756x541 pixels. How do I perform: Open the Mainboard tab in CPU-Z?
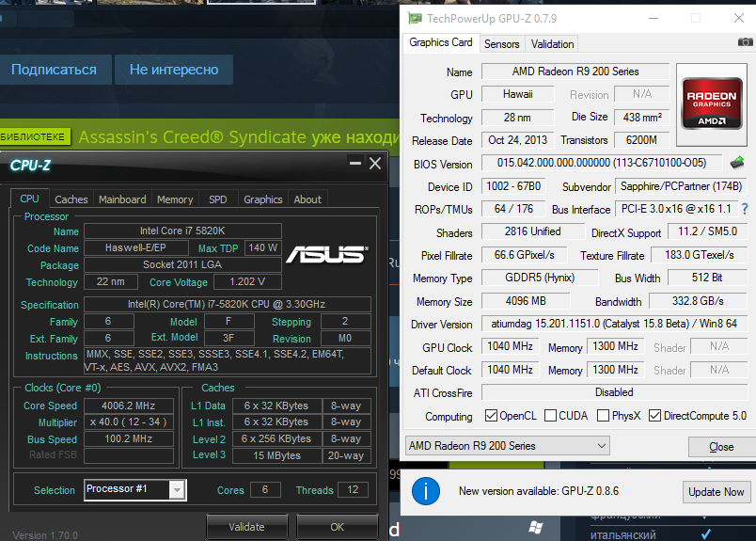[122, 199]
